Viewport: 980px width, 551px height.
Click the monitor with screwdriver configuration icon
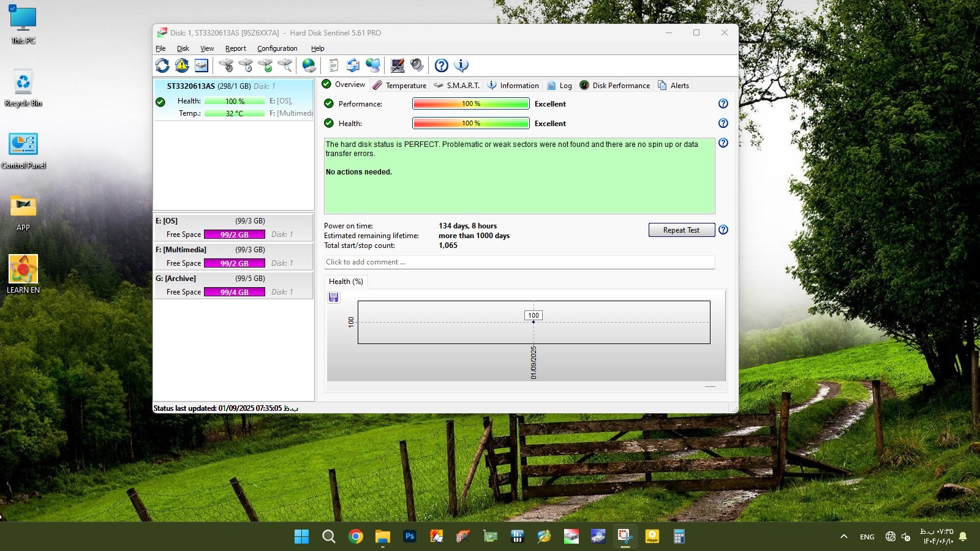[x=398, y=66]
